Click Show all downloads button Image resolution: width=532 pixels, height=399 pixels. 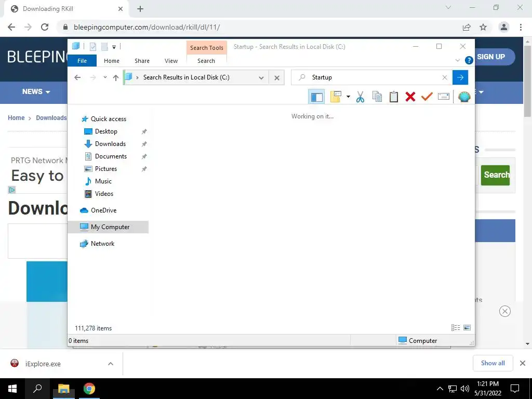493,363
